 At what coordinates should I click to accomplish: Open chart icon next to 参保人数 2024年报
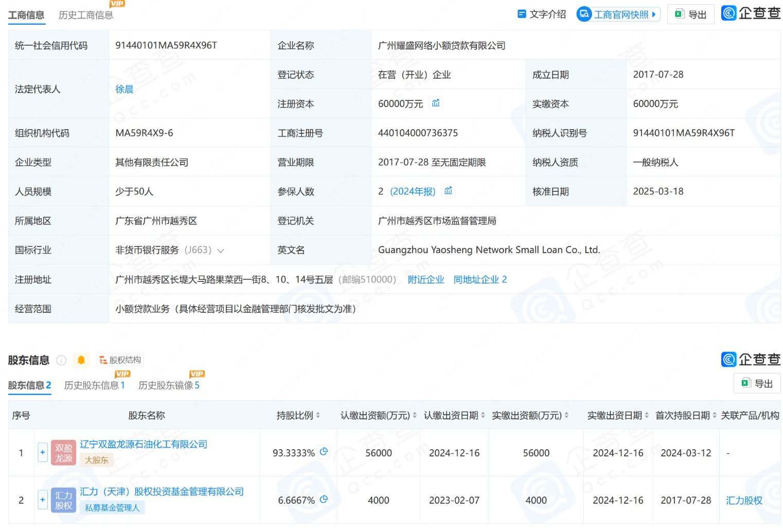[448, 191]
